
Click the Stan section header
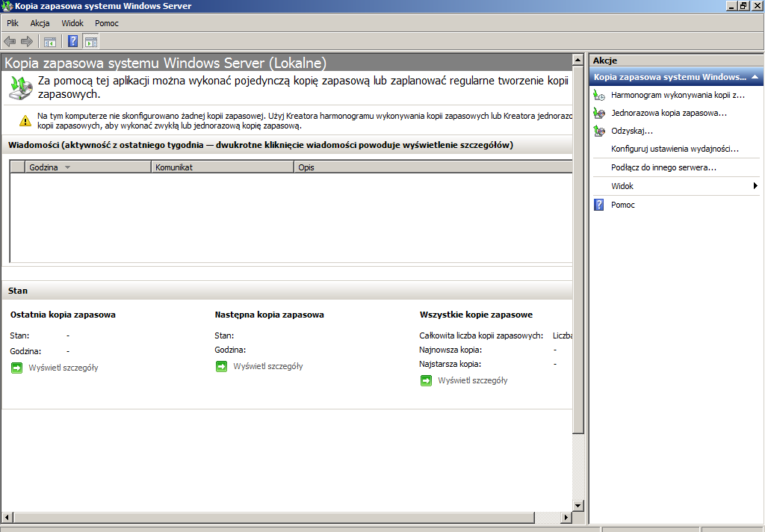287,291
